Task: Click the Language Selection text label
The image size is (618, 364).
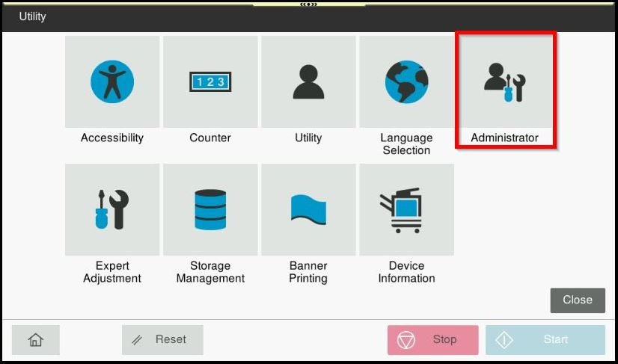Action: (406, 144)
